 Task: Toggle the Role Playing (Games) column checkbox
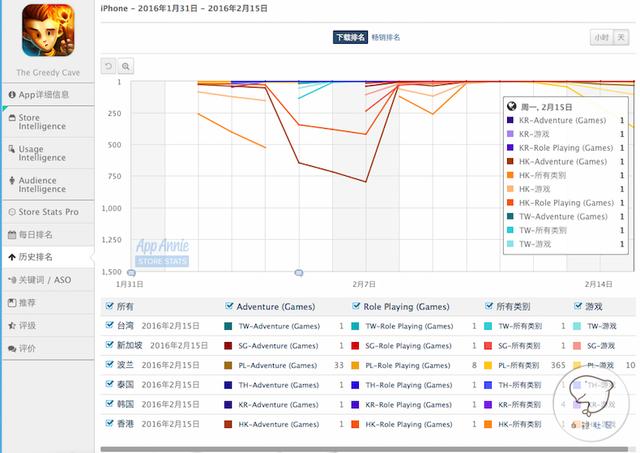click(x=356, y=307)
